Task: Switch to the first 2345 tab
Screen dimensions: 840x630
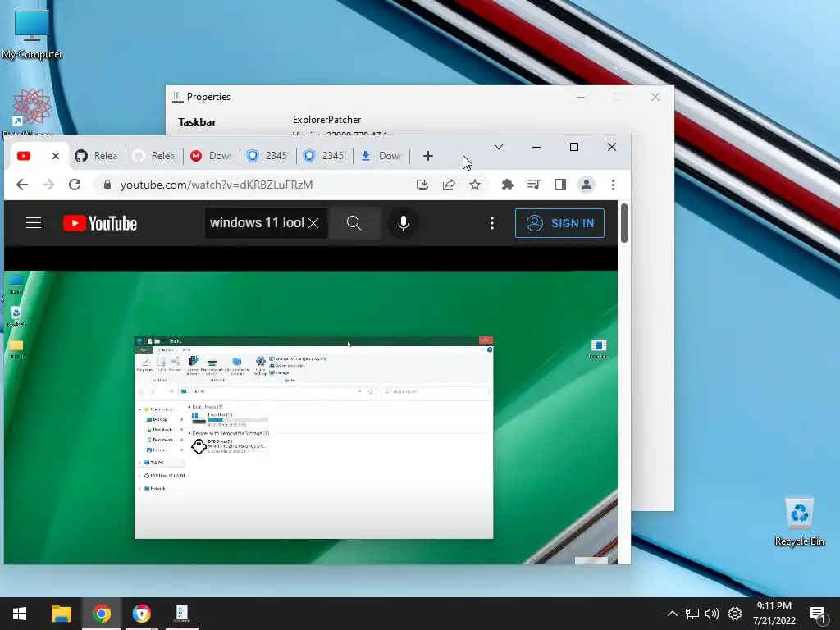Action: pyautogui.click(x=268, y=156)
